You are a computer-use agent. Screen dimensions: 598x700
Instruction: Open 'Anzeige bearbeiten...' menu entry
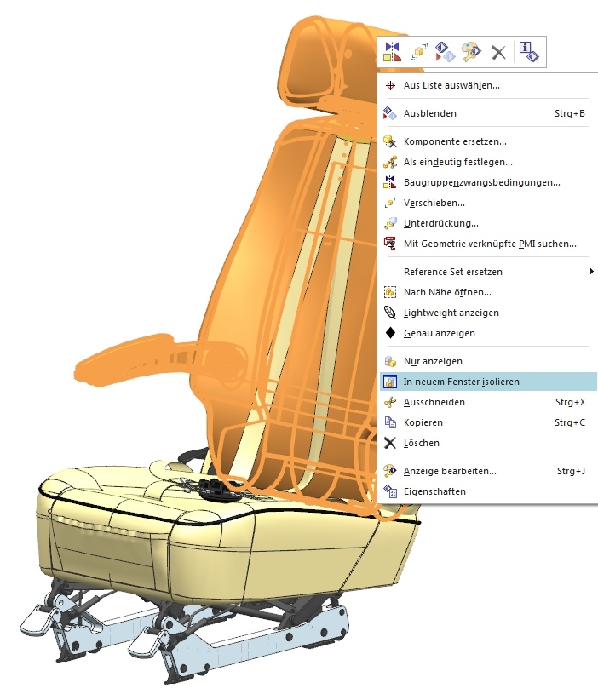(488, 471)
